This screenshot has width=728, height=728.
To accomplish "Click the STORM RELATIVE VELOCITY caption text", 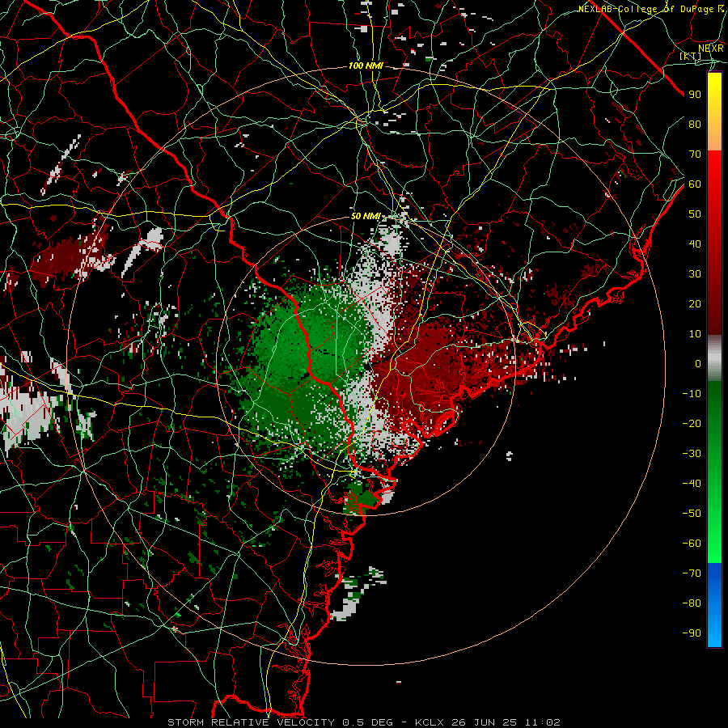I will [251, 722].
